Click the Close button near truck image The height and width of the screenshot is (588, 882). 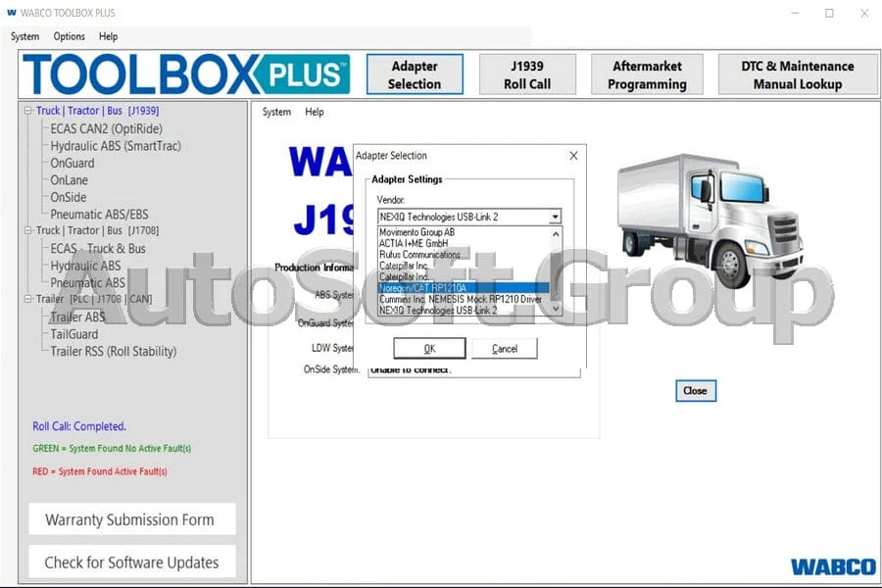(695, 390)
